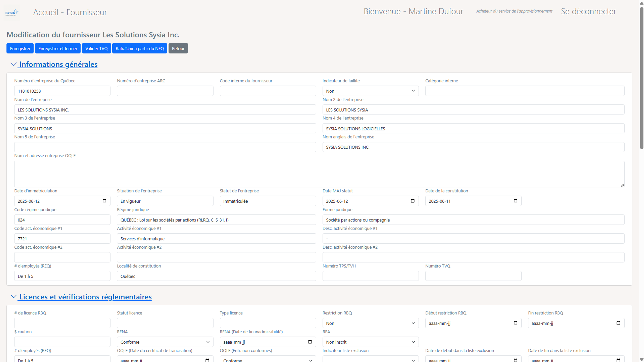644x362 pixels.
Task: Click the Valider TVQ button
Action: tap(96, 48)
